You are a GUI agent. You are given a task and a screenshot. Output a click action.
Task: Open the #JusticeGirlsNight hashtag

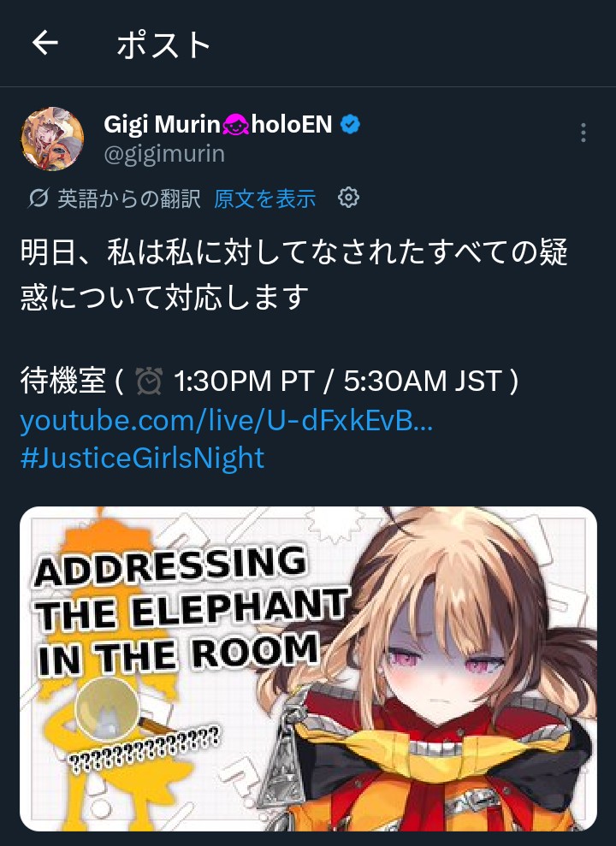point(142,458)
